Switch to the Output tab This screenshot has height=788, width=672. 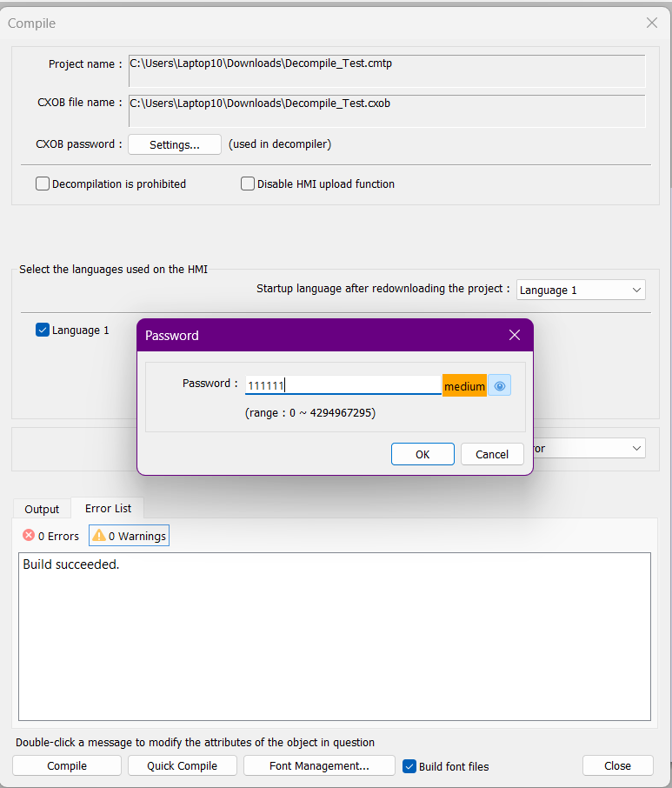(42, 509)
